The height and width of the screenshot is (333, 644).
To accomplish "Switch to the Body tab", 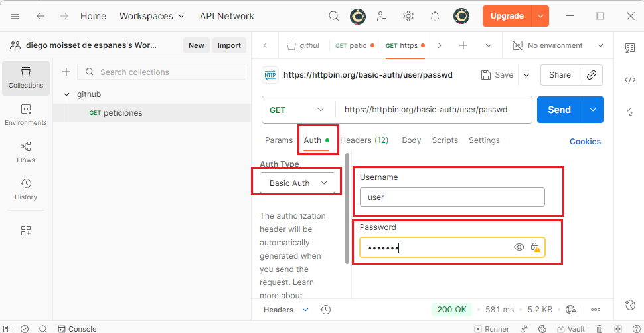I will pyautogui.click(x=412, y=140).
